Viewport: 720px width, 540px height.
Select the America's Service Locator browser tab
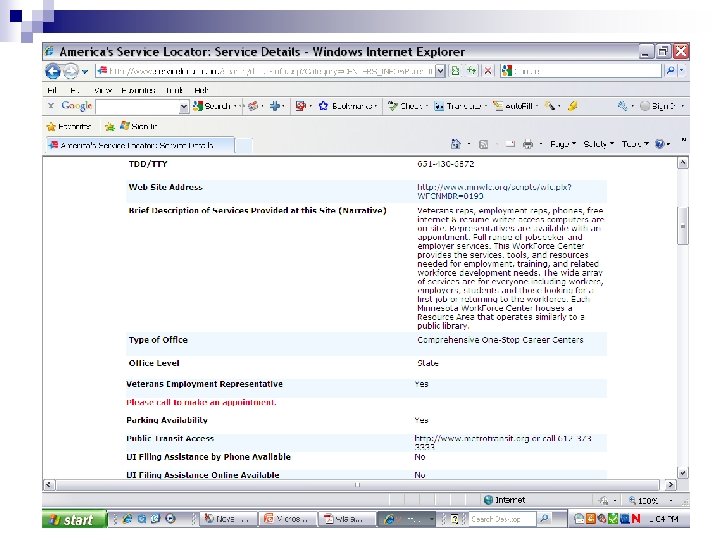(140, 145)
